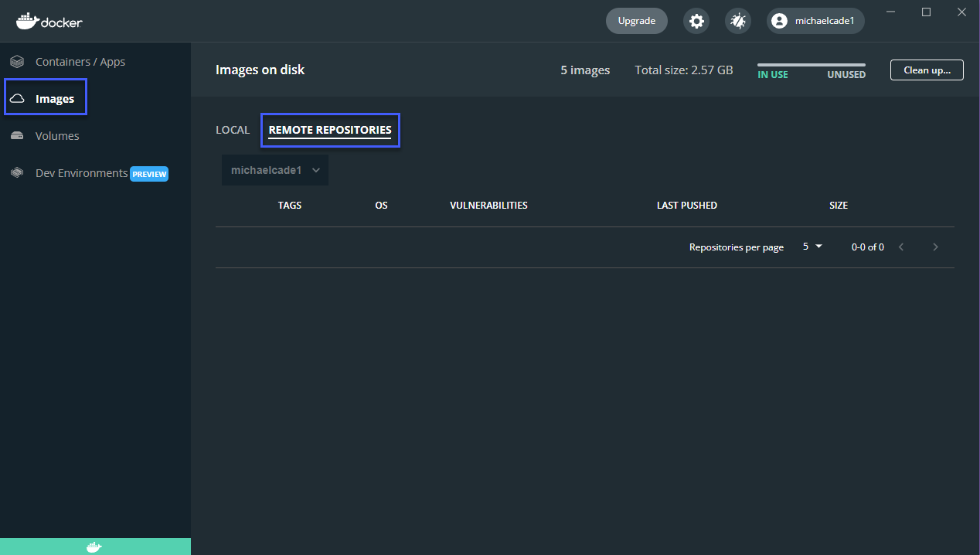This screenshot has width=980, height=555.
Task: Open Docker Desktop settings gear
Action: (x=696, y=21)
